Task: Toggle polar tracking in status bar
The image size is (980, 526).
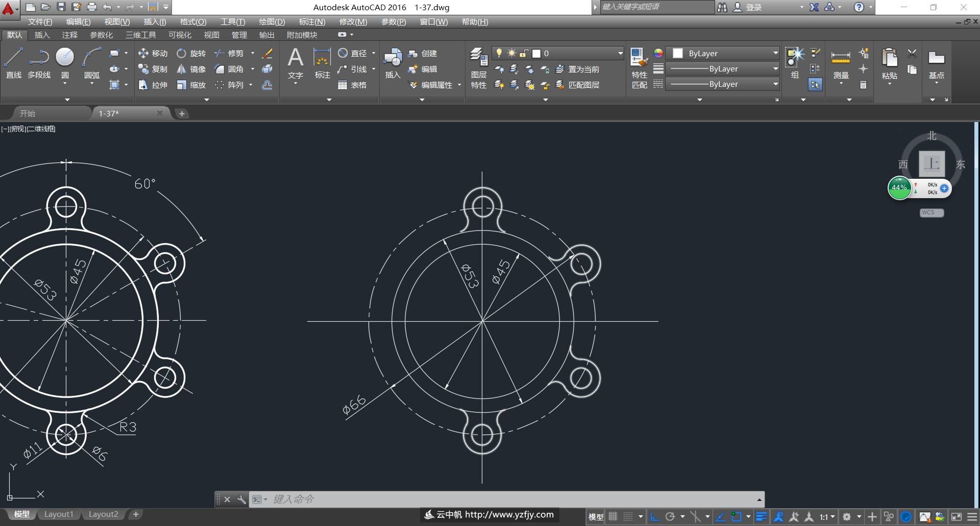Action: 670,517
